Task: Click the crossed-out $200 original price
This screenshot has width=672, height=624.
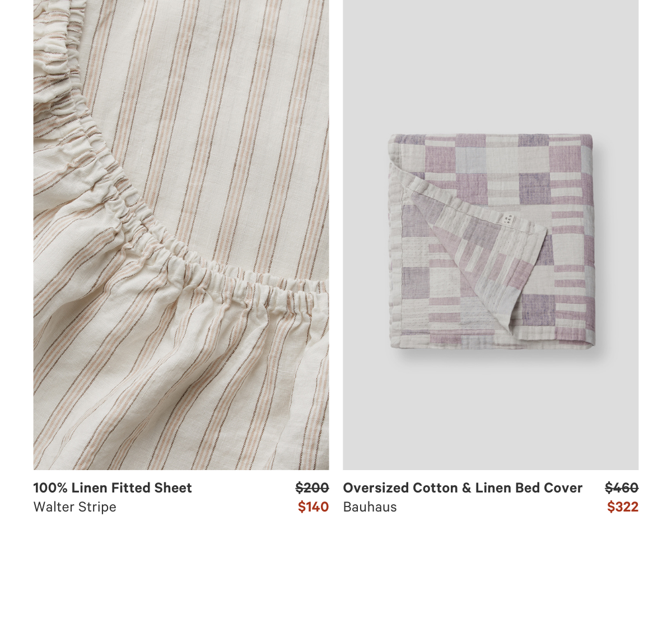Action: tap(312, 488)
